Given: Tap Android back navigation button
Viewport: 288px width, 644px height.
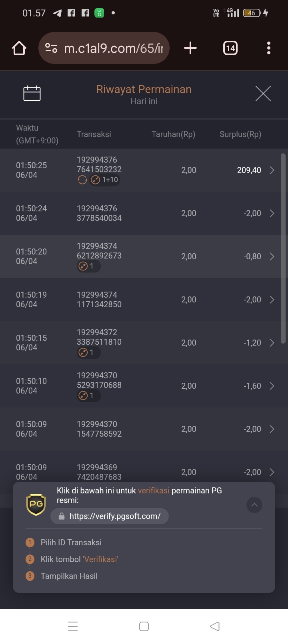Looking at the screenshot, I should click(215, 626).
